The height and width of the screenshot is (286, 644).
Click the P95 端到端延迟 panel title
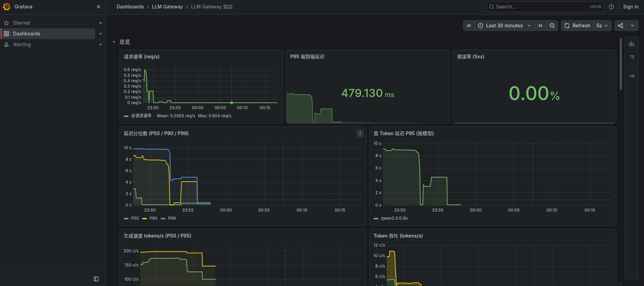tap(307, 57)
